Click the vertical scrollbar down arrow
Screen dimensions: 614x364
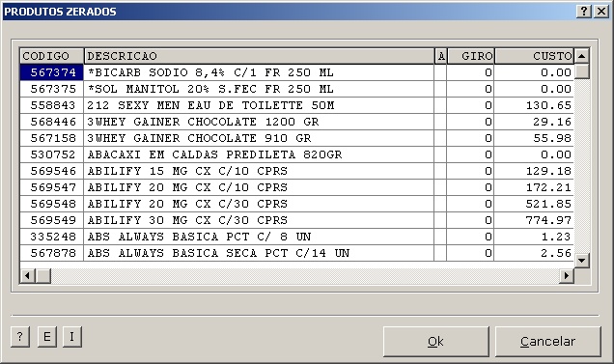(x=581, y=260)
